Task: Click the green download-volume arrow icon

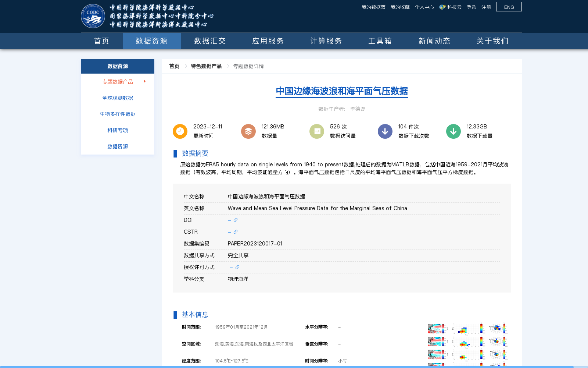Action: (x=453, y=131)
